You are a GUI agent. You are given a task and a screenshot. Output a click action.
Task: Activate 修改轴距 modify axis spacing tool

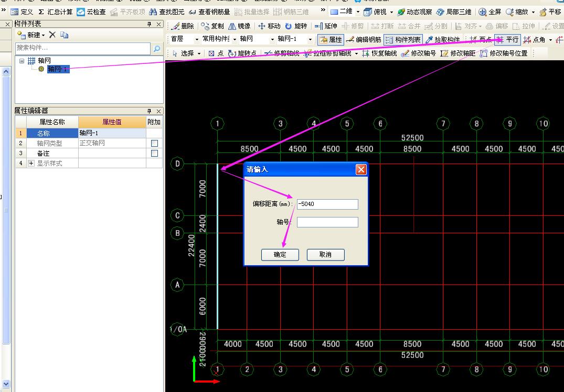click(x=458, y=53)
